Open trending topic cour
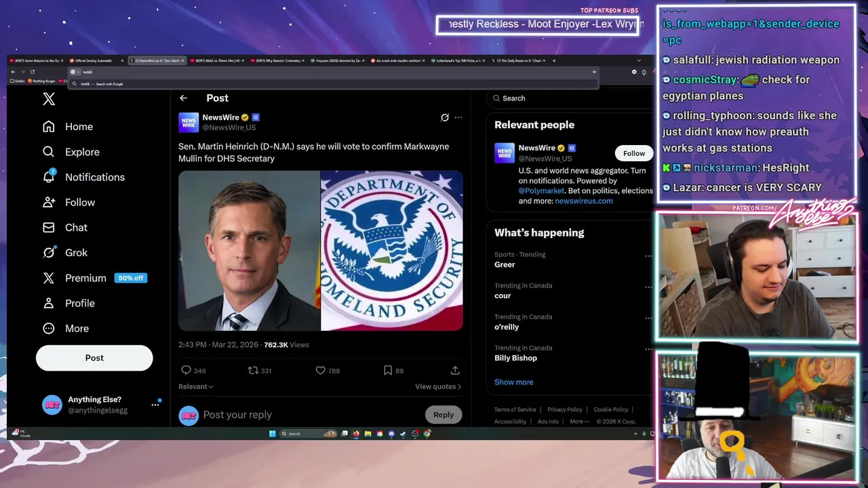 502,296
